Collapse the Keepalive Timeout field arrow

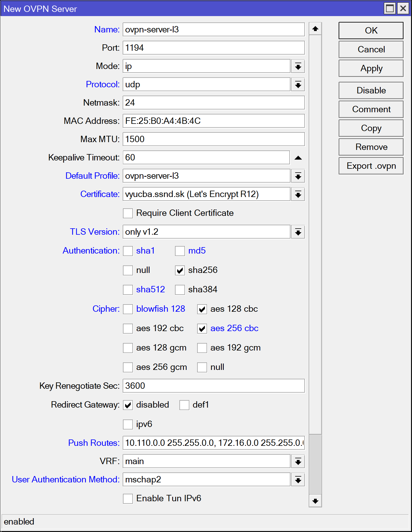click(x=298, y=158)
